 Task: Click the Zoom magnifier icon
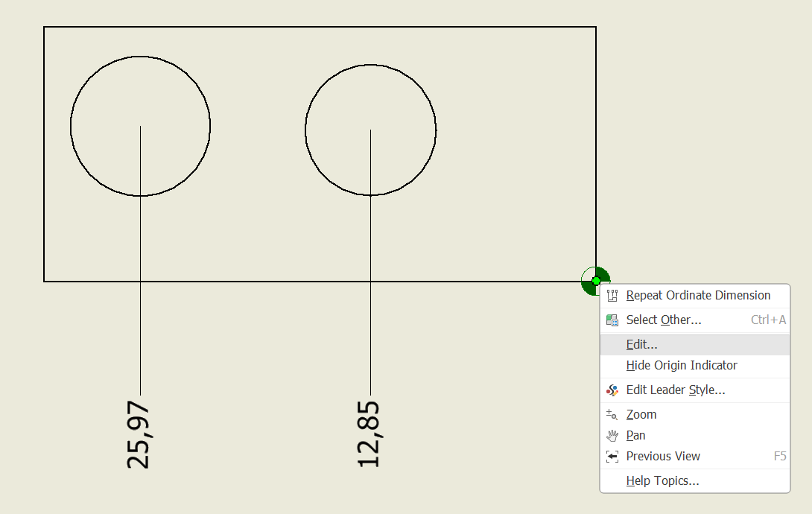612,415
